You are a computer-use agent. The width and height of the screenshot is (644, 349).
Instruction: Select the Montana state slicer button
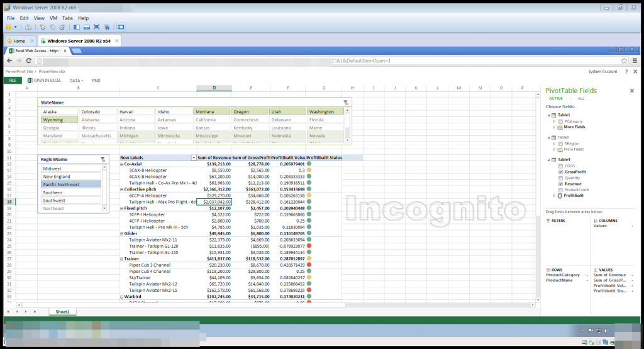pyautogui.click(x=211, y=111)
